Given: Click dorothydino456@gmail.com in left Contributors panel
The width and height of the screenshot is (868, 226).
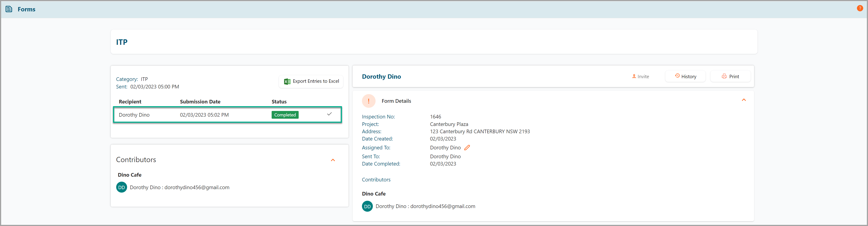Looking at the screenshot, I should click(x=197, y=188).
